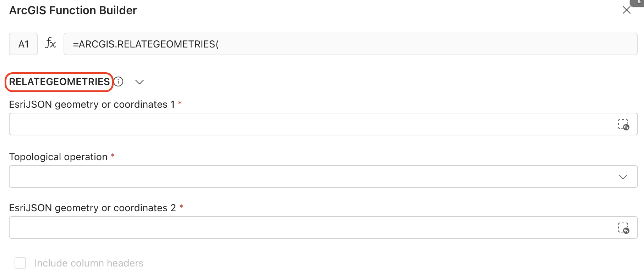Enable the Include column headers checkbox

point(20,263)
